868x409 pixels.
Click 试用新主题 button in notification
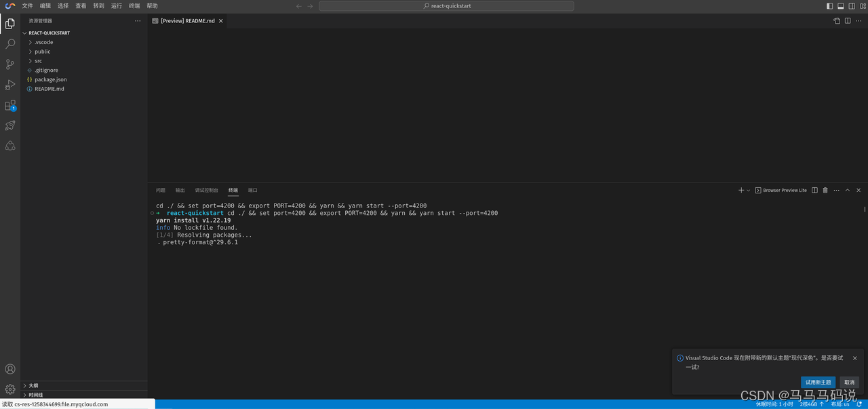tap(818, 383)
